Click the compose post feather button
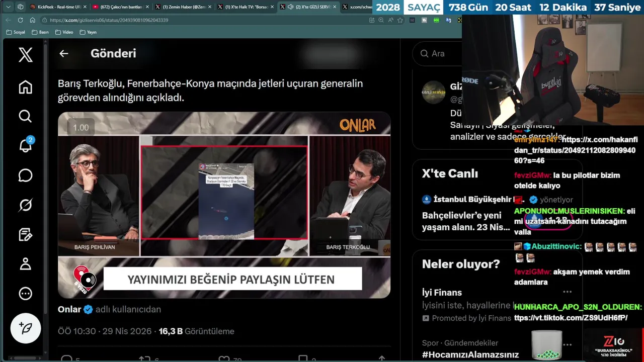644x362 pixels. click(x=26, y=328)
